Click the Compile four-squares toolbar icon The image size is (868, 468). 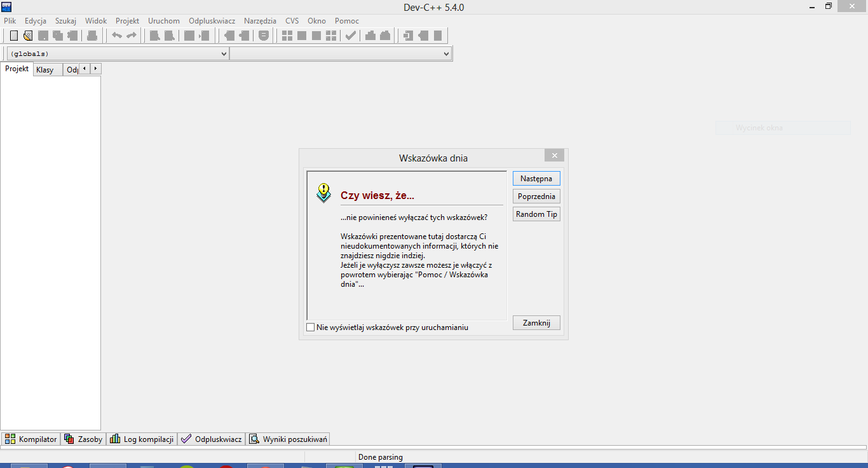pyautogui.click(x=287, y=36)
